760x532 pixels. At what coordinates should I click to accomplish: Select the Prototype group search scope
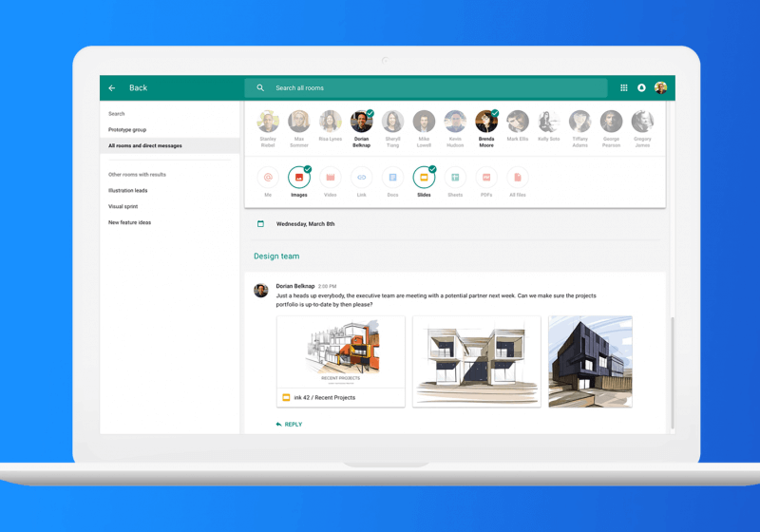(x=127, y=130)
